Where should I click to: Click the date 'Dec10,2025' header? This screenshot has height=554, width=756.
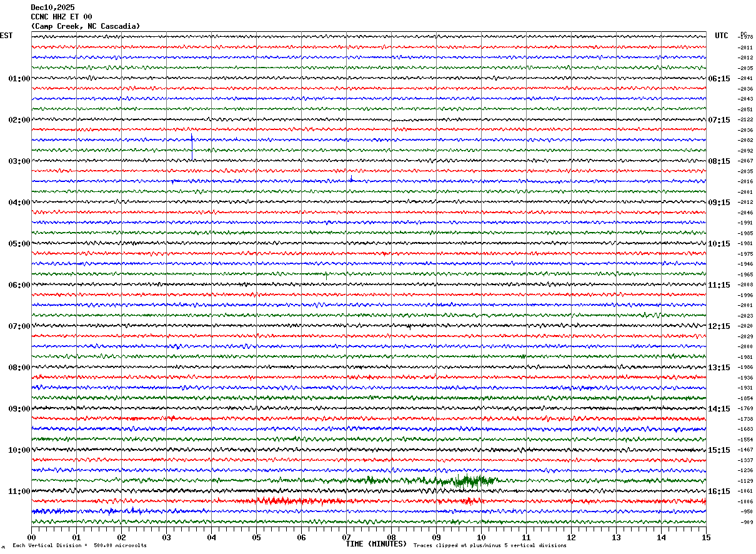[52, 8]
